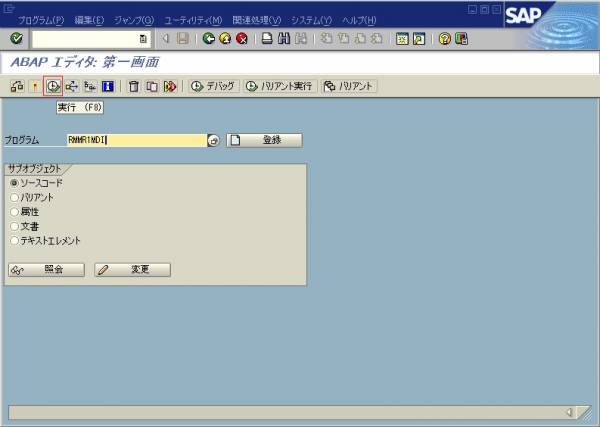This screenshot has width=600, height=427.
Task: Expand the status bar arrow at bottom right
Action: click(x=569, y=412)
